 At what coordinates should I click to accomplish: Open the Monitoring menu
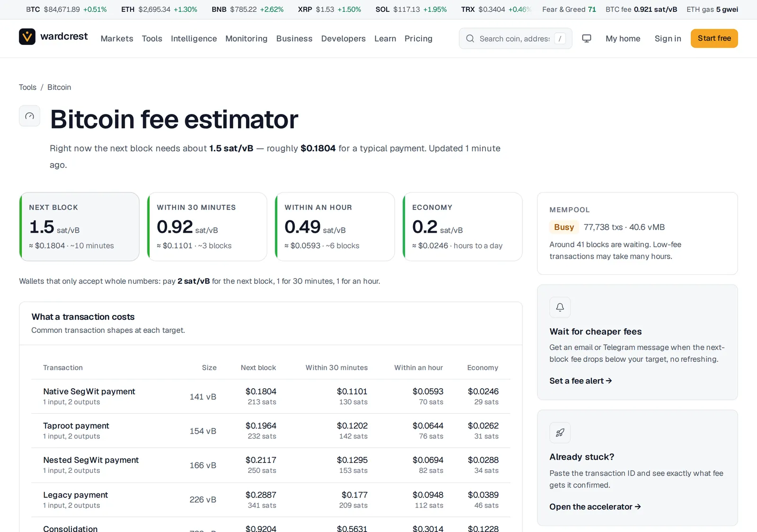(x=246, y=39)
